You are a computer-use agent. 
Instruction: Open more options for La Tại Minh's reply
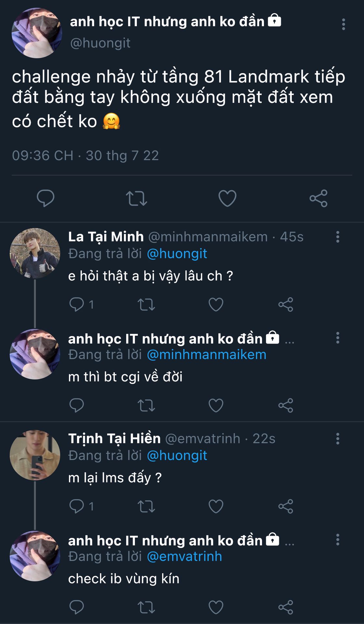click(x=338, y=237)
